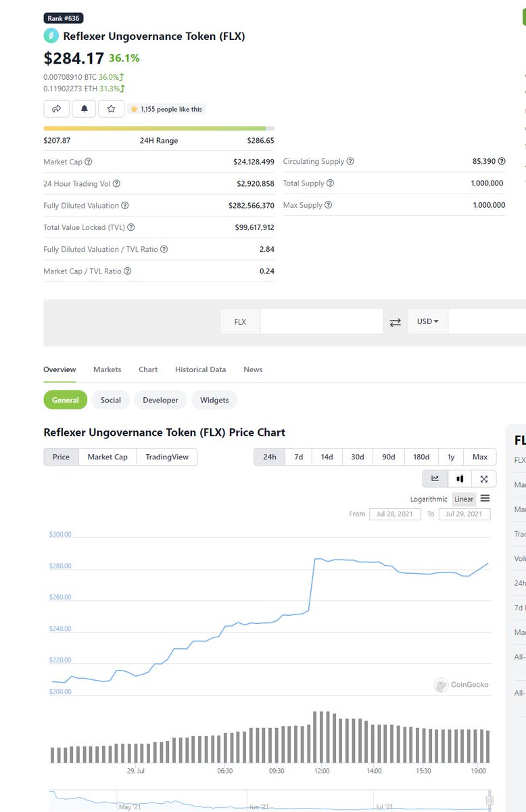Open Circulating Supply help icon
The height and width of the screenshot is (812, 526).
tap(350, 162)
